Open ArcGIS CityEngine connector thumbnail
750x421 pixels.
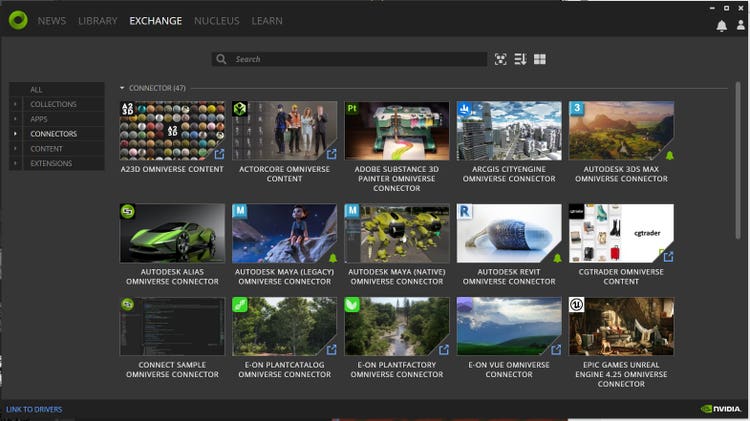pyautogui.click(x=509, y=131)
